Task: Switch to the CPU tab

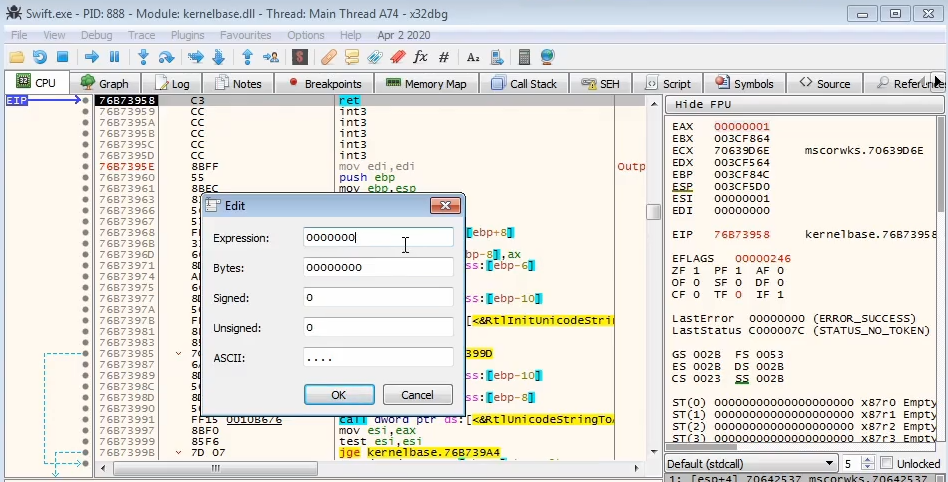Action: pyautogui.click(x=36, y=83)
